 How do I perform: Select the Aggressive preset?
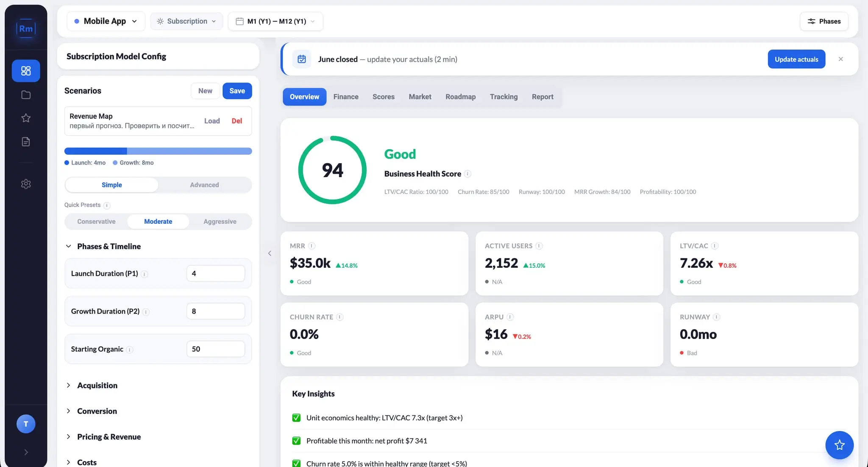(220, 222)
